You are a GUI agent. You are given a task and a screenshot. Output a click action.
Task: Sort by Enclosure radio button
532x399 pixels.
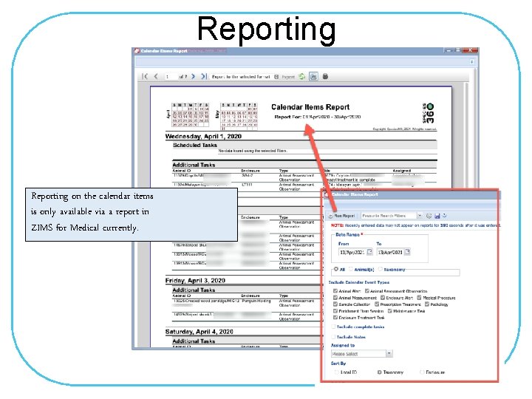click(422, 372)
